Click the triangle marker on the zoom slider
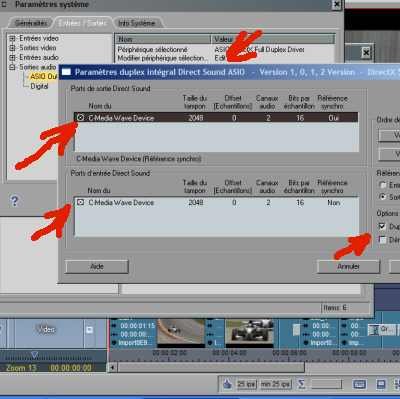The width and height of the screenshot is (400, 399). (34, 354)
